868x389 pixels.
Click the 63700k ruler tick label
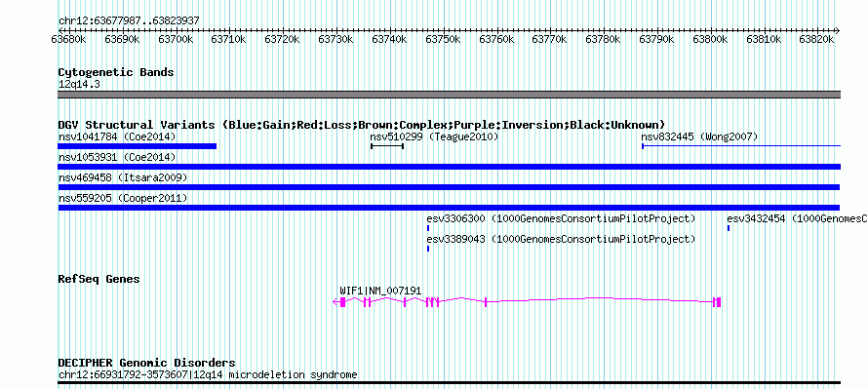(176, 39)
